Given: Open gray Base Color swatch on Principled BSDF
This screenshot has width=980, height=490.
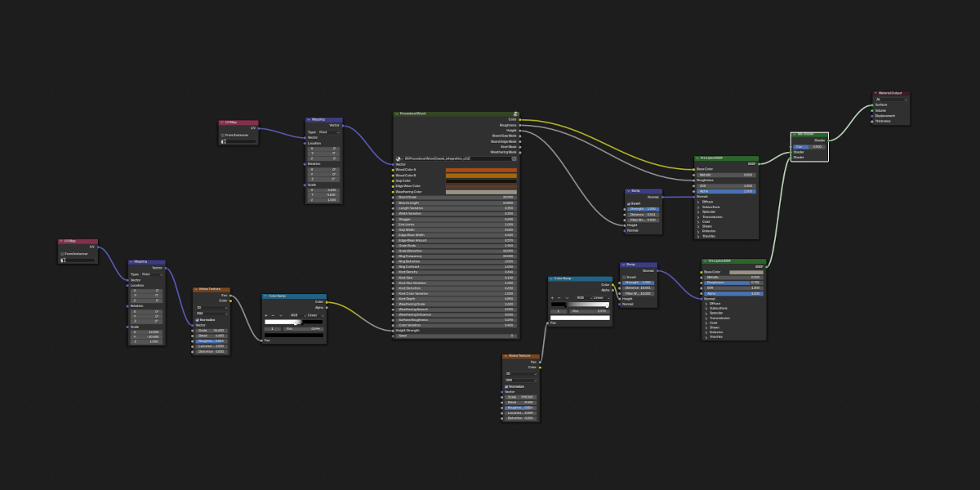Looking at the screenshot, I should pos(746,272).
